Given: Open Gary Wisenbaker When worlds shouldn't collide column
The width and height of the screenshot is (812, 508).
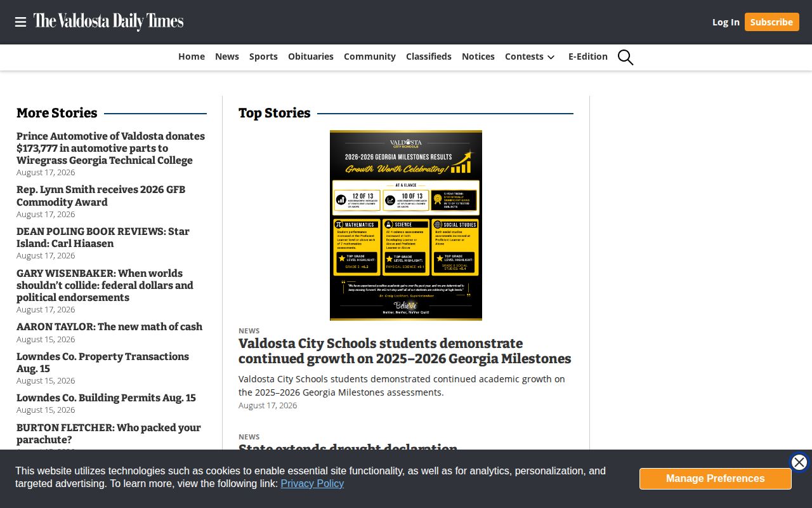Looking at the screenshot, I should coord(105,285).
